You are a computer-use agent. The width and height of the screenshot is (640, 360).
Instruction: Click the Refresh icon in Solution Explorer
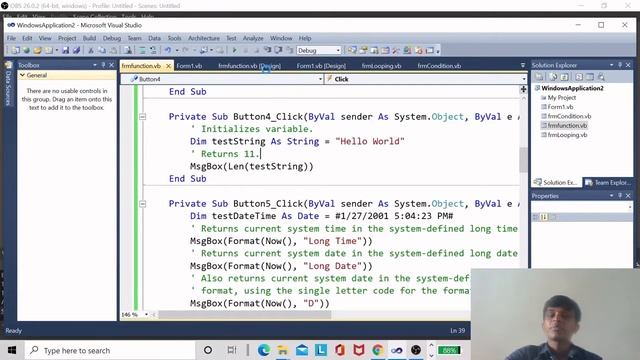(x=564, y=77)
